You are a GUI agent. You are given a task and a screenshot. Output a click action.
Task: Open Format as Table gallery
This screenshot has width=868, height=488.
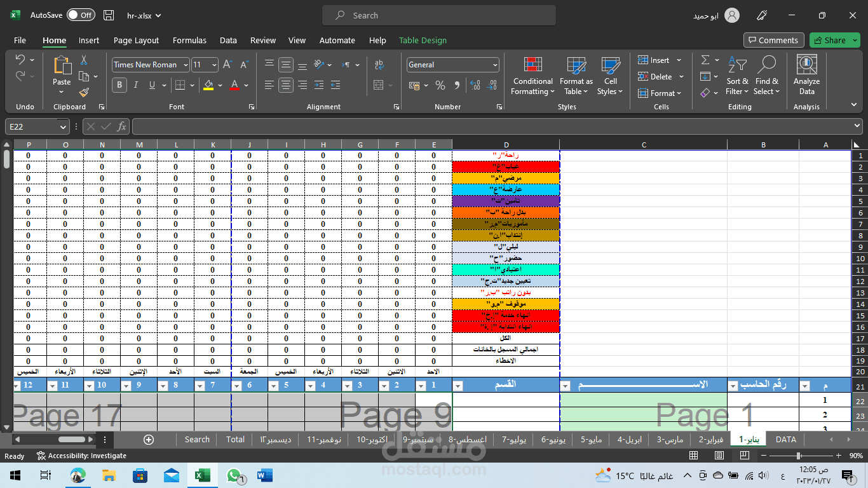tap(576, 76)
